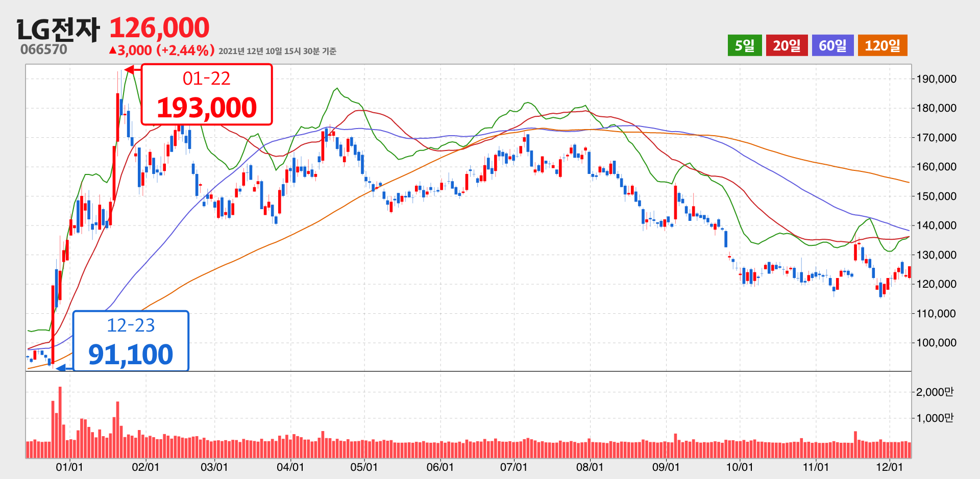This screenshot has width=980, height=479.
Task: Click the tallest volume bar in late December
Action: (x=60, y=422)
